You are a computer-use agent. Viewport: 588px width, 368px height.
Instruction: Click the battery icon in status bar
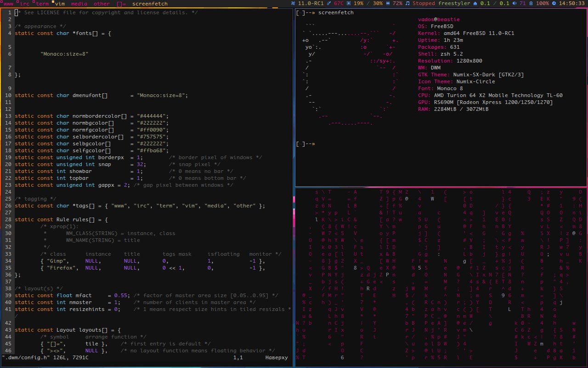click(531, 3)
